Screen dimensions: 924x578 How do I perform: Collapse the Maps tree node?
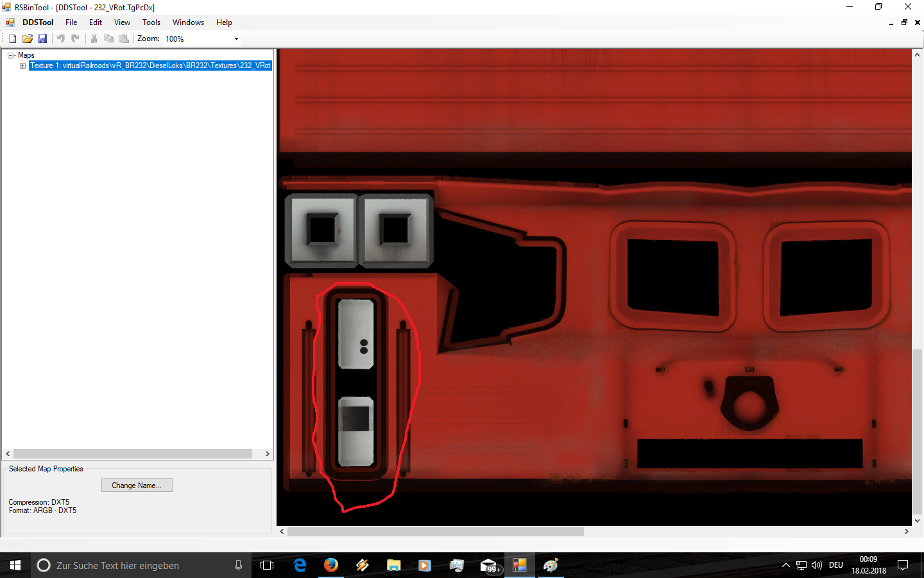11,55
